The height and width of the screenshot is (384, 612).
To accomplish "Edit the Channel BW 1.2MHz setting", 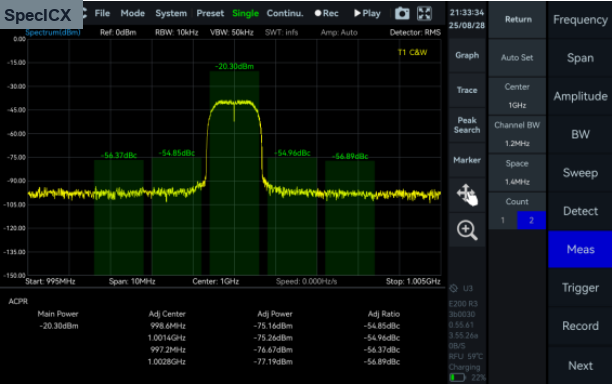I will pyautogui.click(x=518, y=134).
